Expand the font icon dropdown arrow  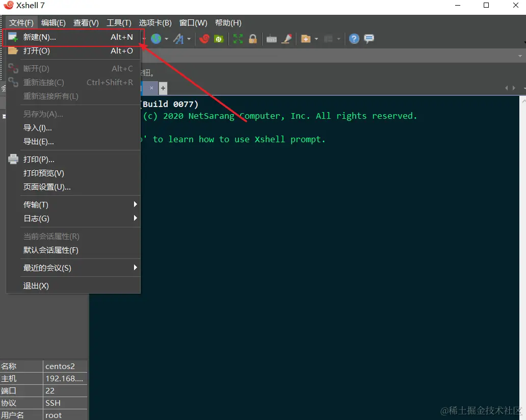coord(189,39)
